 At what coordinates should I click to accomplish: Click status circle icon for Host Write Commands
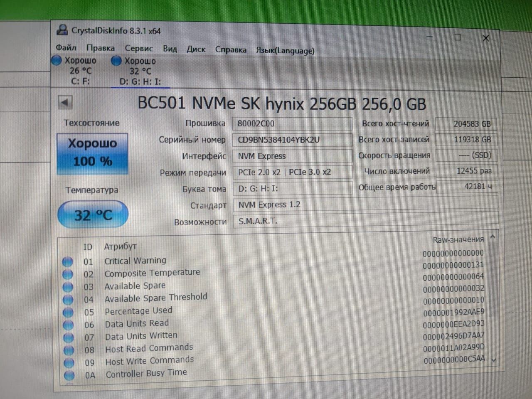tap(69, 363)
